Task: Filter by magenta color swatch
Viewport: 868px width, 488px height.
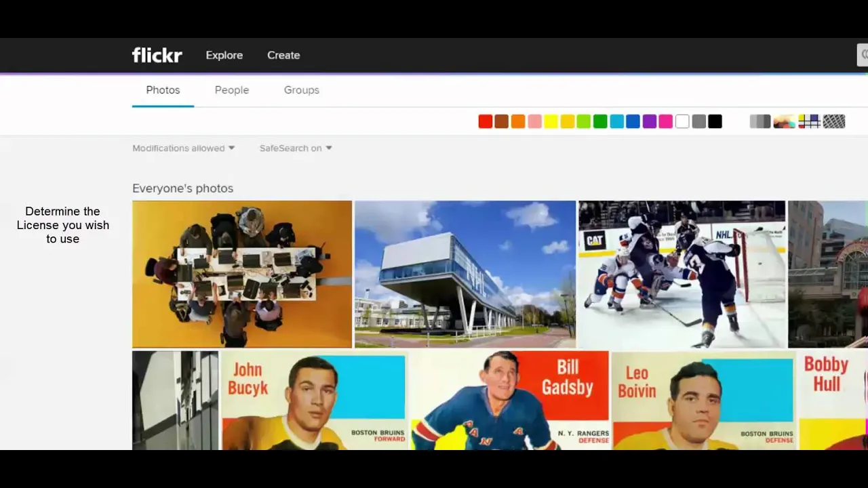Action: 666,121
